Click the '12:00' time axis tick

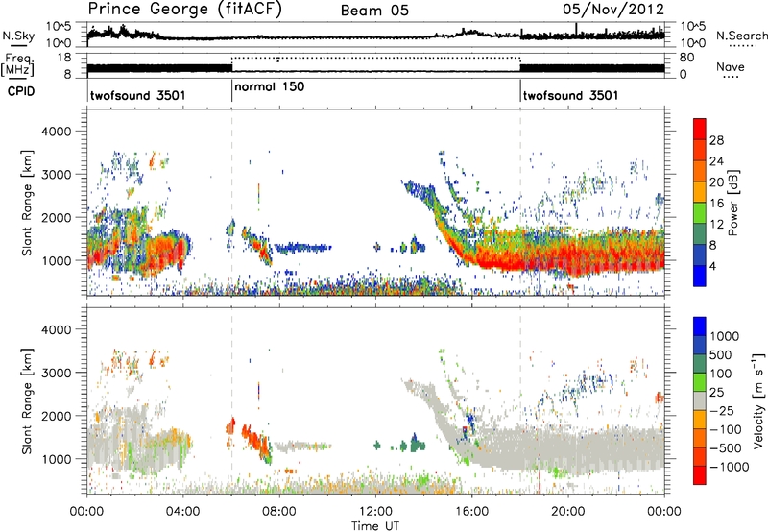click(x=375, y=511)
